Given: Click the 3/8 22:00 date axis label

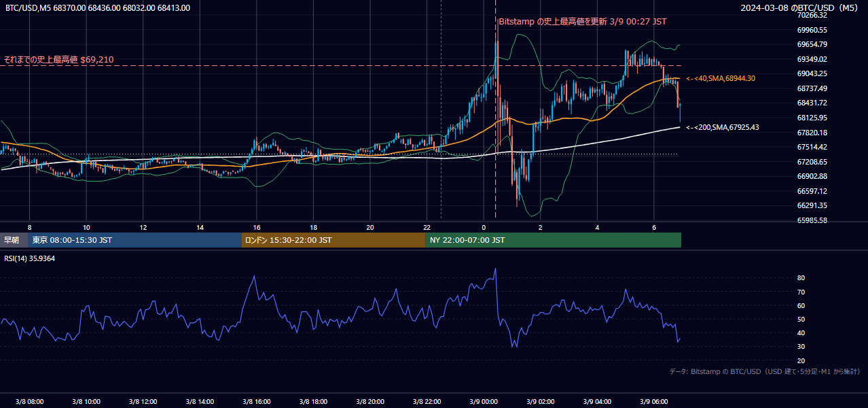Looking at the screenshot, I should 427,401.
